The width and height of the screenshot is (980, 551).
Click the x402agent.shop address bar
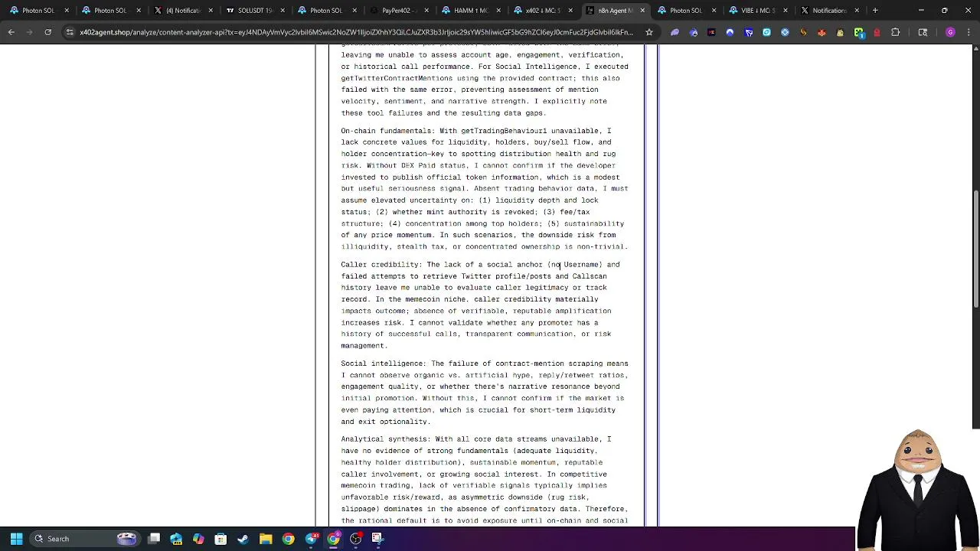tap(356, 32)
